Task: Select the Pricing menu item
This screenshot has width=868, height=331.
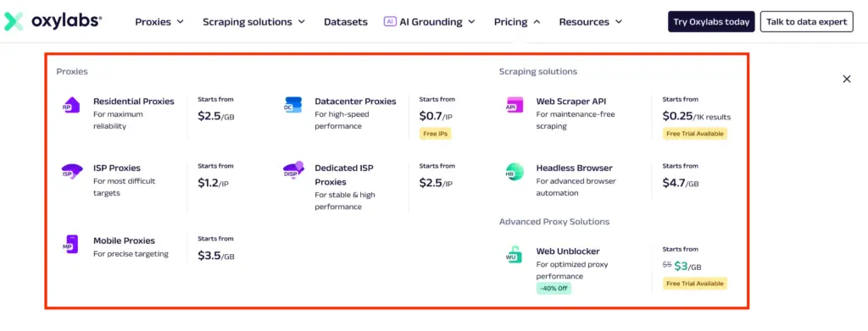Action: (x=510, y=22)
